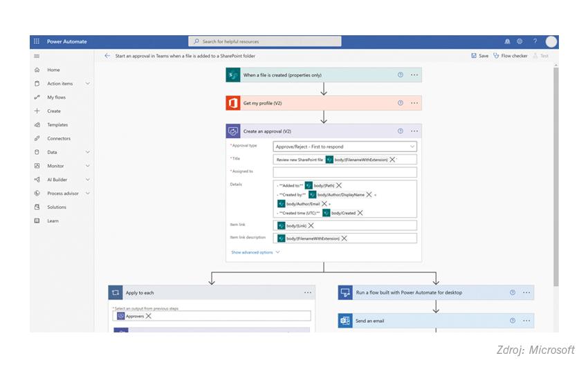Click the Outlook Send an email icon

pyautogui.click(x=345, y=321)
